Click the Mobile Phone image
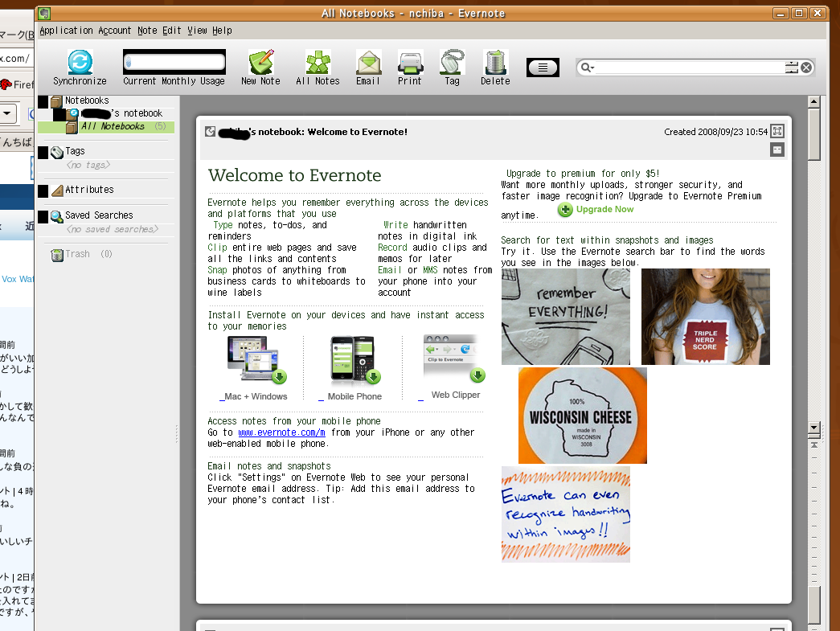 click(x=355, y=360)
